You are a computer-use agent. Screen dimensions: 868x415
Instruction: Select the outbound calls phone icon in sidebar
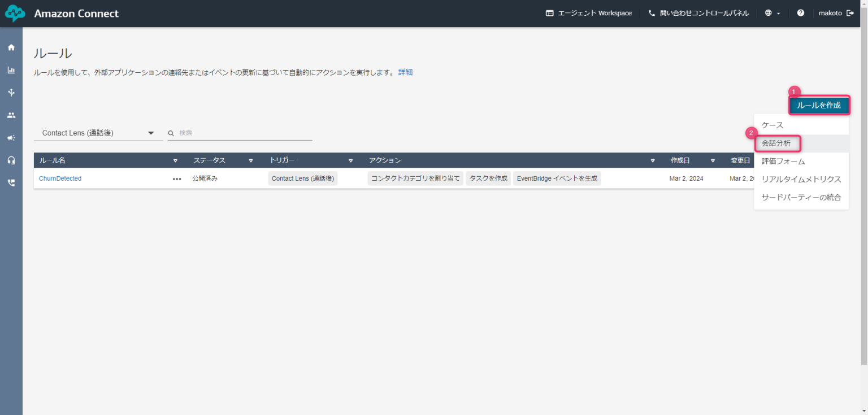11,183
